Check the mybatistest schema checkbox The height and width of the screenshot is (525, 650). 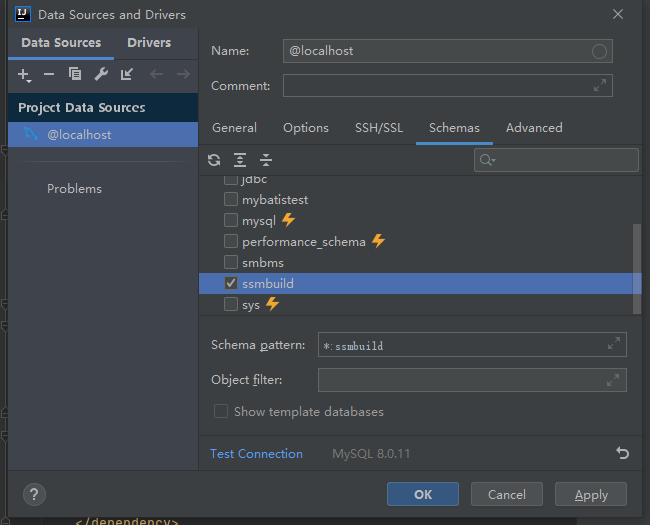pos(231,199)
